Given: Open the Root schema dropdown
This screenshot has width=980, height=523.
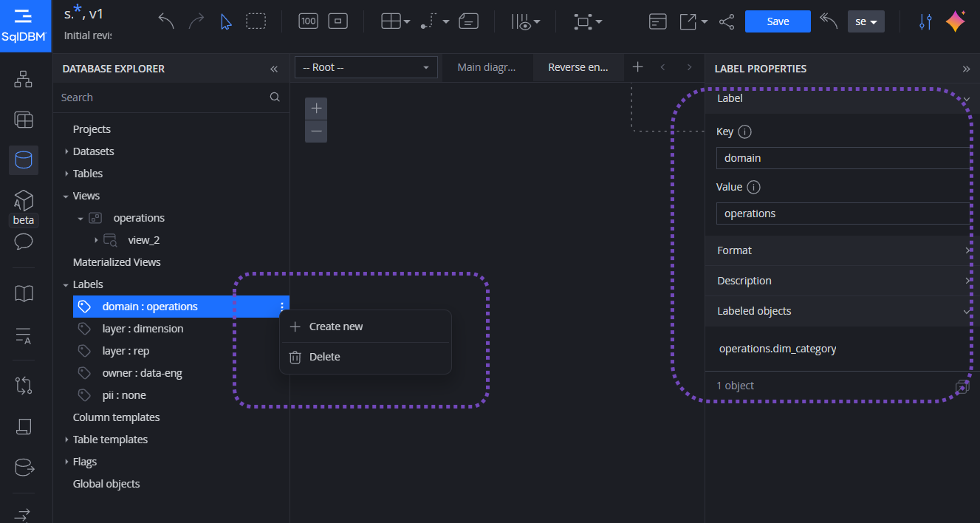Looking at the screenshot, I should pyautogui.click(x=366, y=67).
